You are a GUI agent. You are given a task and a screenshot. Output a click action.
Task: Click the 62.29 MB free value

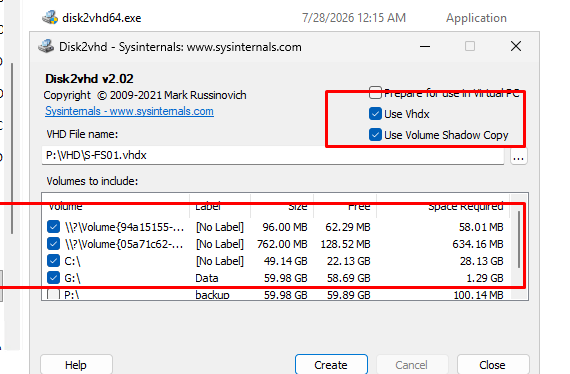[348, 227]
